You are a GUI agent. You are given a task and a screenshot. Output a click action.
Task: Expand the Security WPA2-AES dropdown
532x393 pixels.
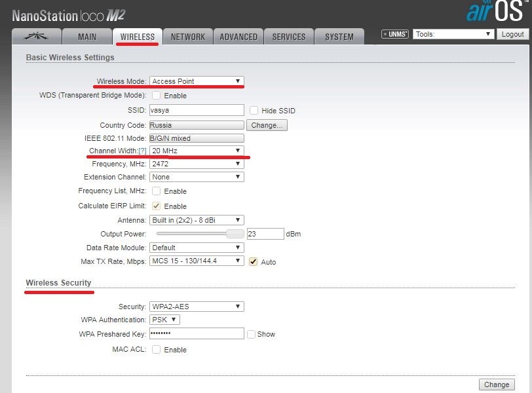point(197,307)
